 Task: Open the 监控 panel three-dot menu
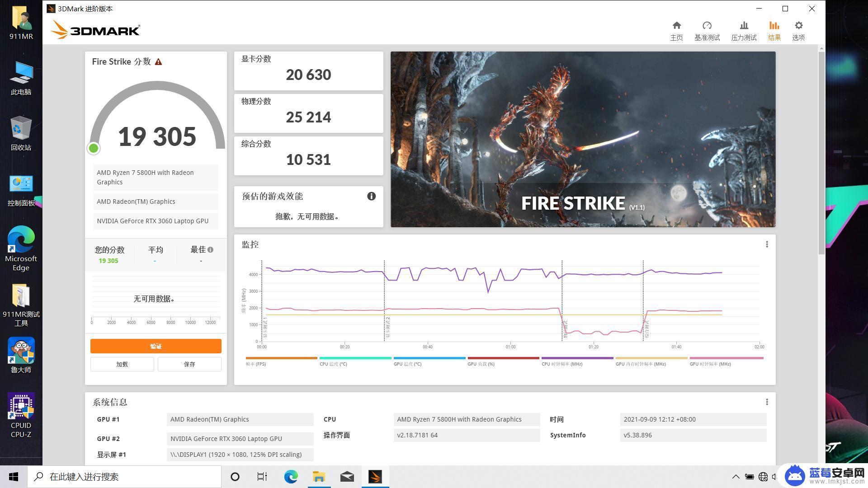coord(767,244)
